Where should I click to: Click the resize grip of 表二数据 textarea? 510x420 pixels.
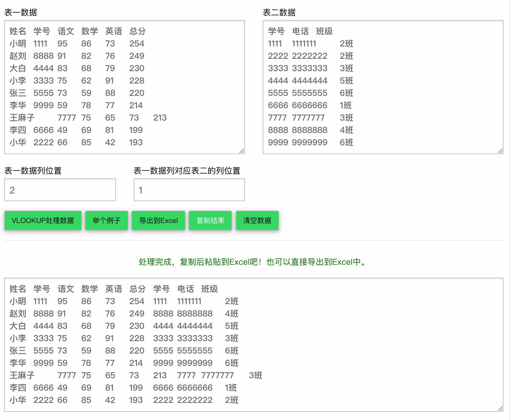point(500,151)
